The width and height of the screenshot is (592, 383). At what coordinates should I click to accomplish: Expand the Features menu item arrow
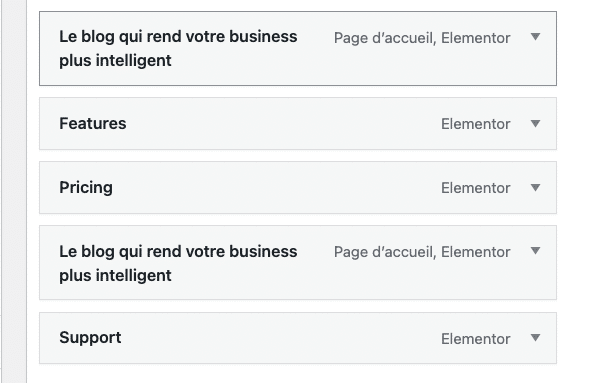coord(535,124)
